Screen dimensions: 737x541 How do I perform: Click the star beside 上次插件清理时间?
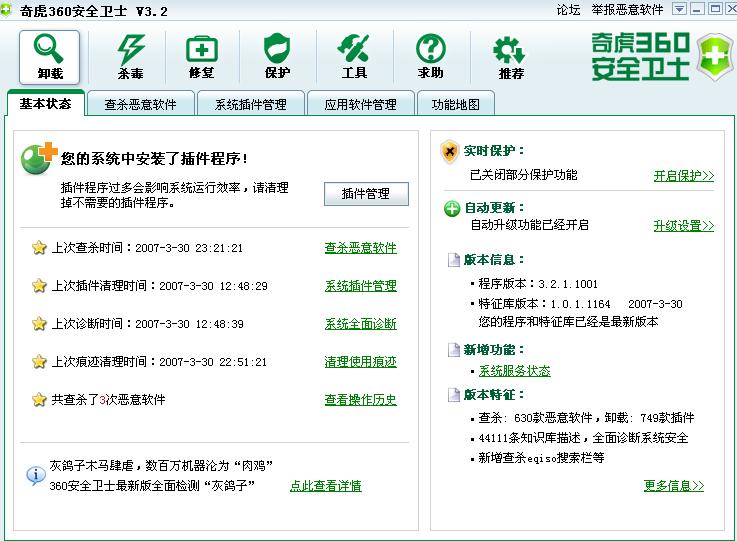pos(39,285)
